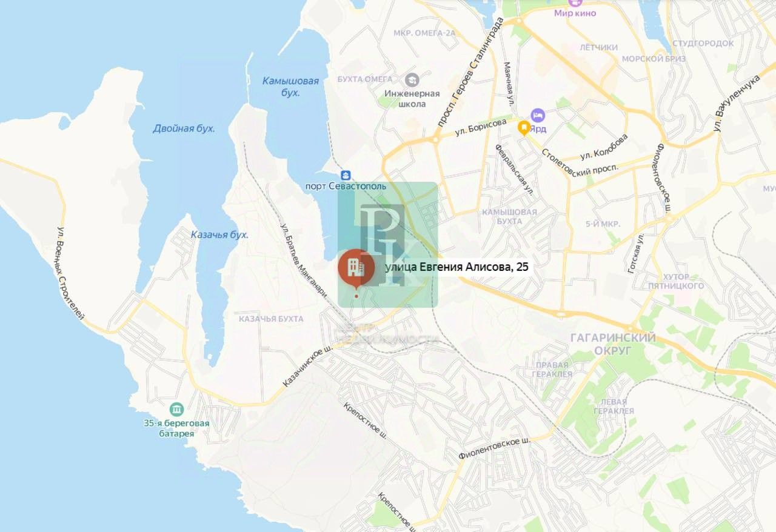Select the yellow bookmark marker near Ярд
Screen dimensions: 776x532
click(523, 128)
